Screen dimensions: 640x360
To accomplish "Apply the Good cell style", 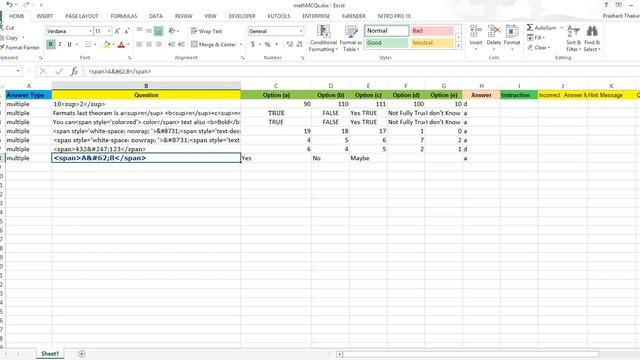I will pyautogui.click(x=386, y=43).
